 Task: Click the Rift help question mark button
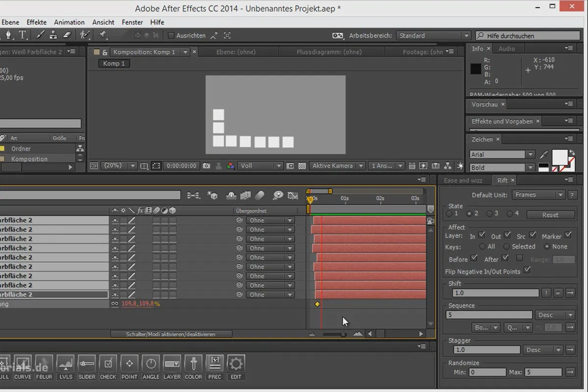click(x=572, y=195)
